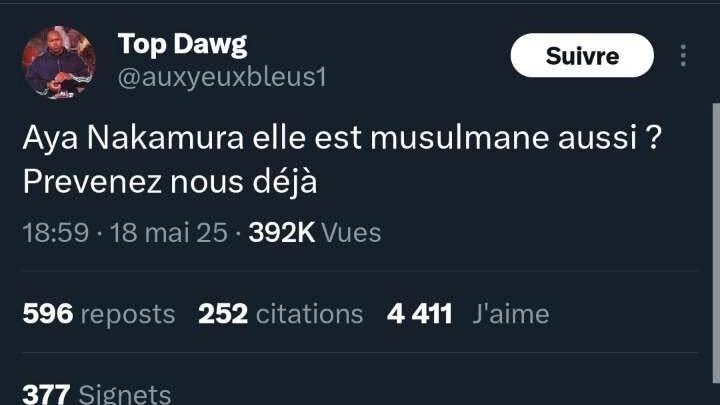Click the tweet text about Aya Nakamura
The height and width of the screenshot is (405, 720).
[342, 159]
